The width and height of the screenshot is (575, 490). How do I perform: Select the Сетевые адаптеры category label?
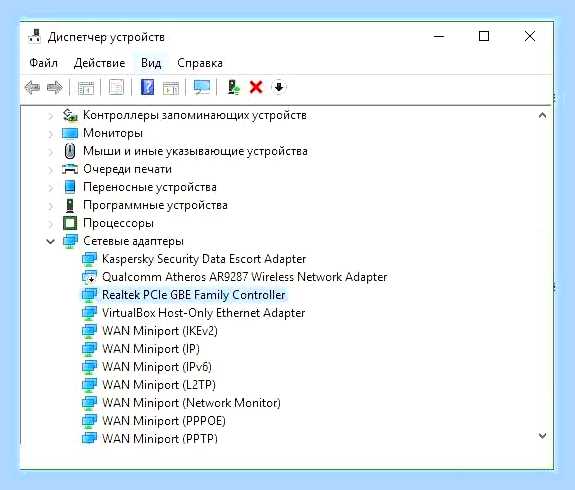pyautogui.click(x=133, y=241)
